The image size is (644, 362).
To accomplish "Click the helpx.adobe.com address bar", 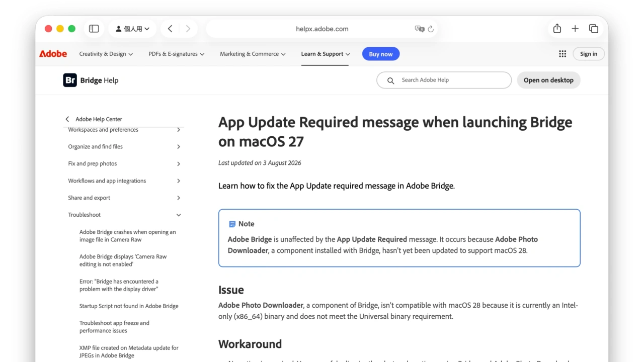I will point(322,29).
